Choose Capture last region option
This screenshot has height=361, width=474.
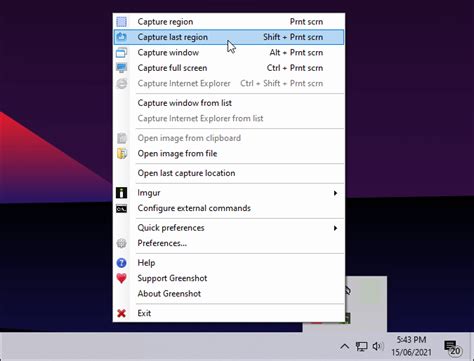point(229,37)
